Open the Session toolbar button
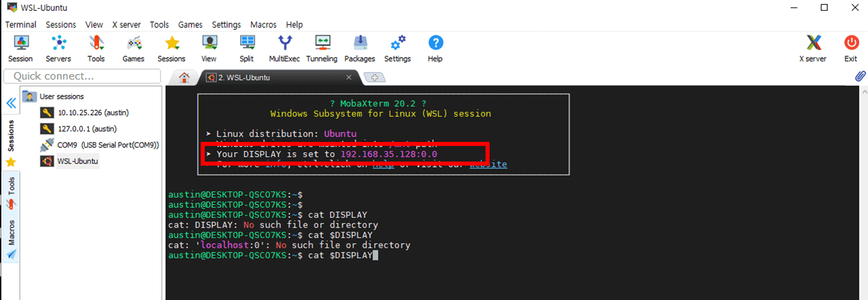868x300 pixels. [20, 49]
